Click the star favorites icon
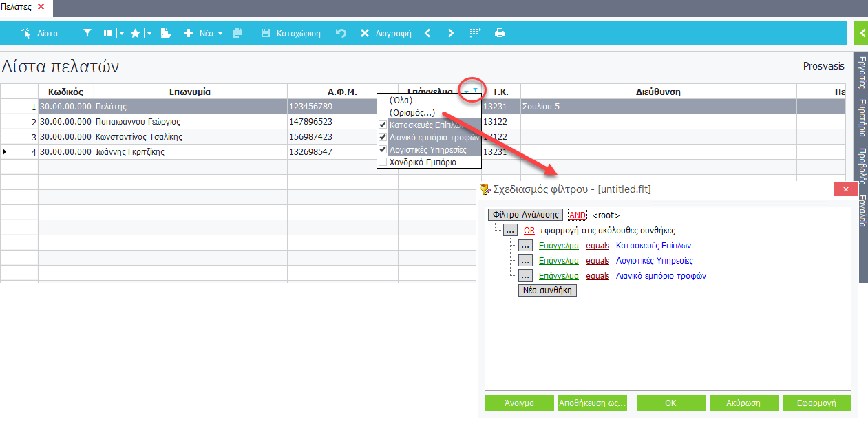The image size is (868, 424). 136,33
